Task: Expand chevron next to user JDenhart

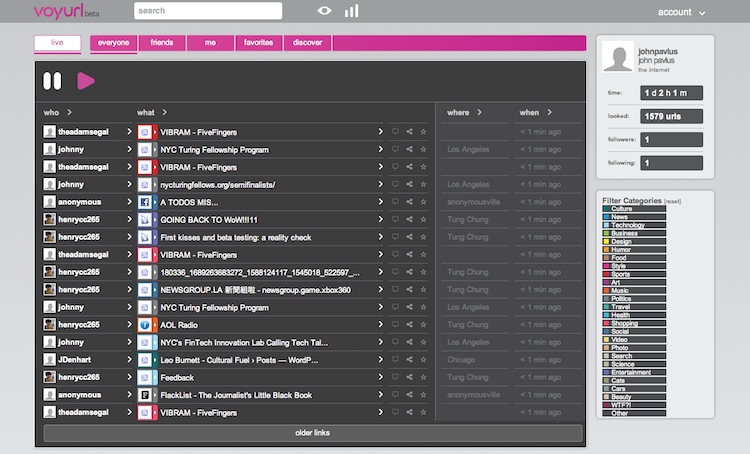Action: [x=129, y=359]
